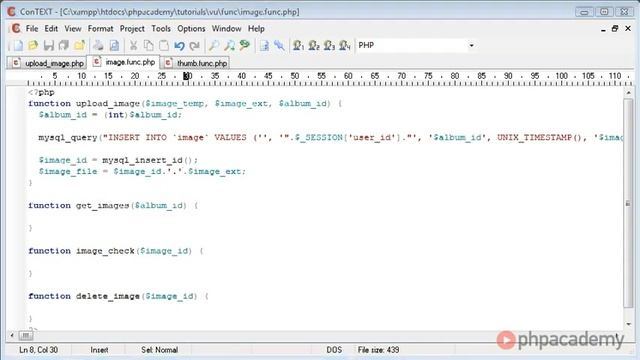This screenshot has width=640, height=360.
Task: Click the '$image_file =' line of code
Action: pyautogui.click(x=142, y=171)
